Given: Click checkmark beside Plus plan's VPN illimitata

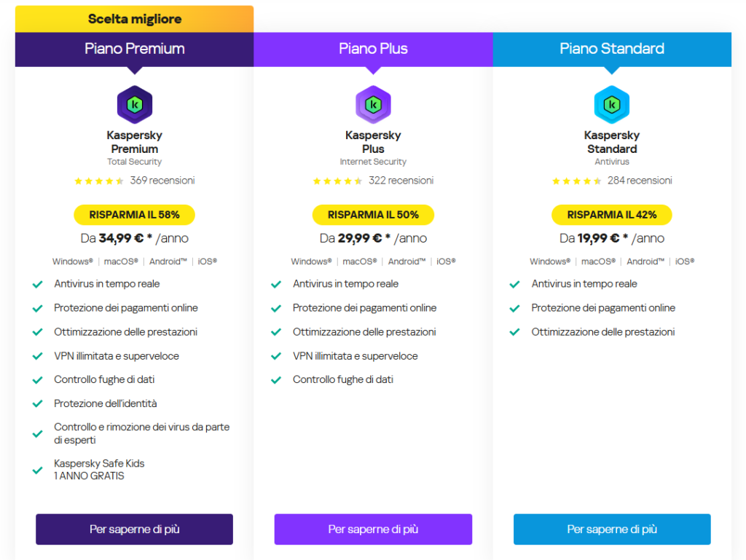Looking at the screenshot, I should click(277, 356).
